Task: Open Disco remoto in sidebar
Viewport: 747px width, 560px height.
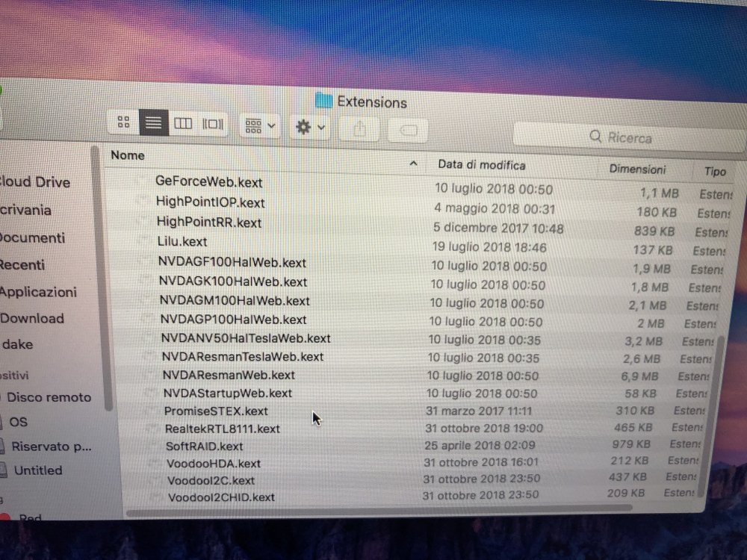Action: coord(49,397)
